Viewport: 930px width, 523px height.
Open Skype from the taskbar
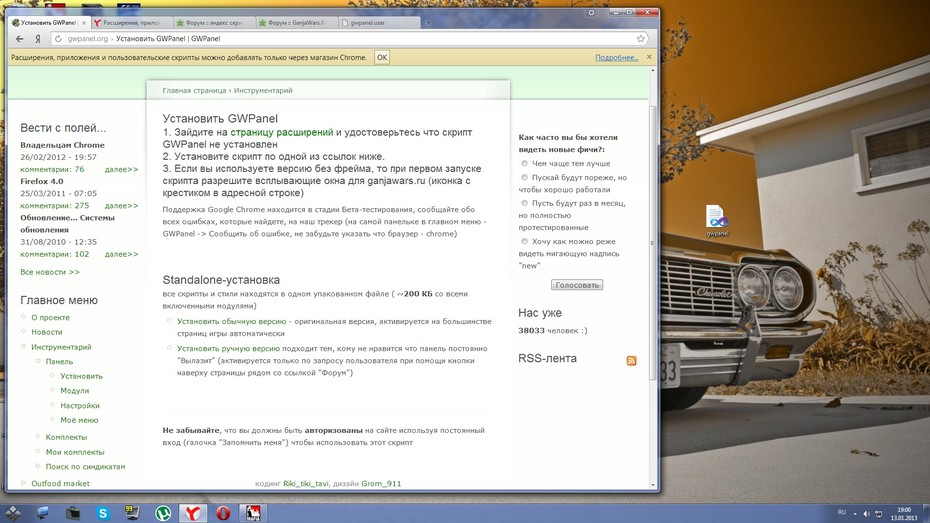(103, 513)
